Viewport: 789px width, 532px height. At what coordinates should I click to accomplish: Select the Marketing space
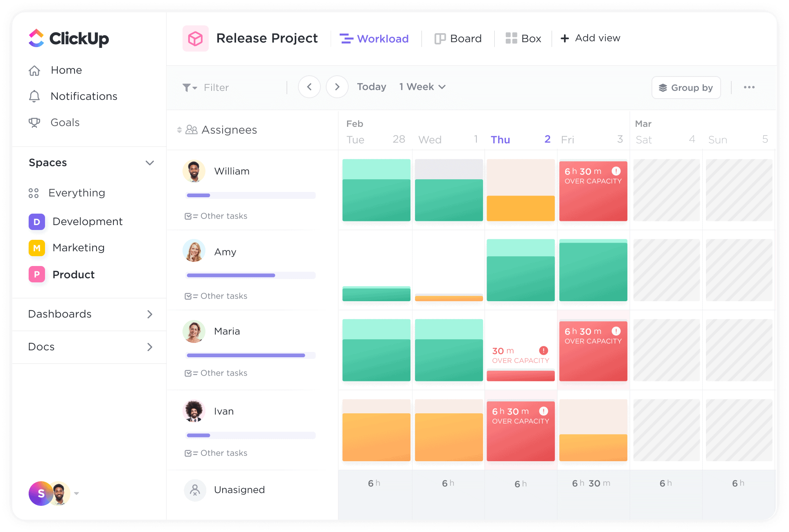pyautogui.click(x=79, y=248)
